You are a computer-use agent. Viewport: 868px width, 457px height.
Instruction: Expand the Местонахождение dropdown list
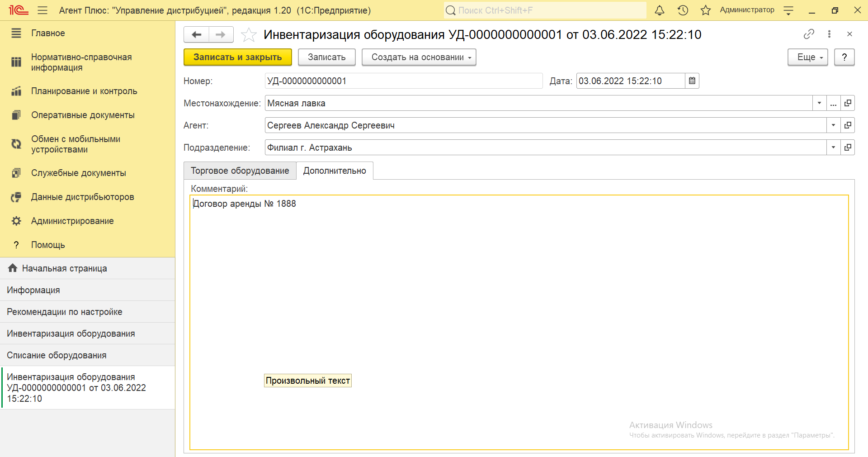click(x=819, y=103)
